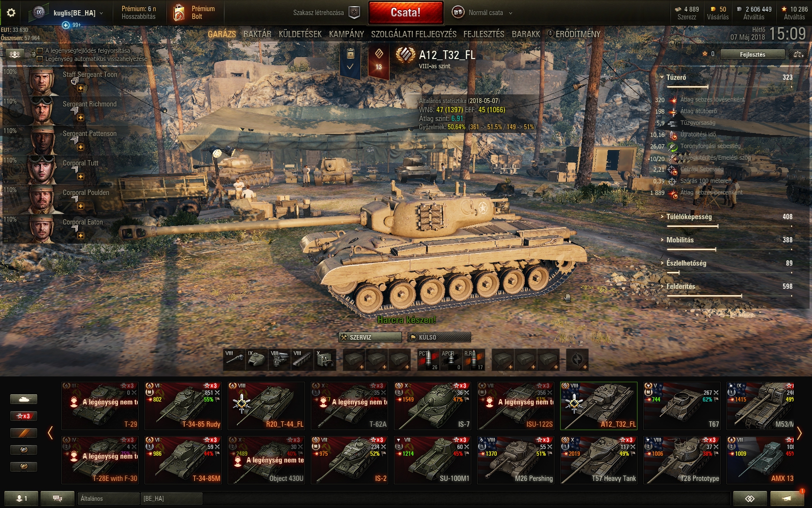
Task: Open the platoon creation shield icon
Action: pos(354,13)
